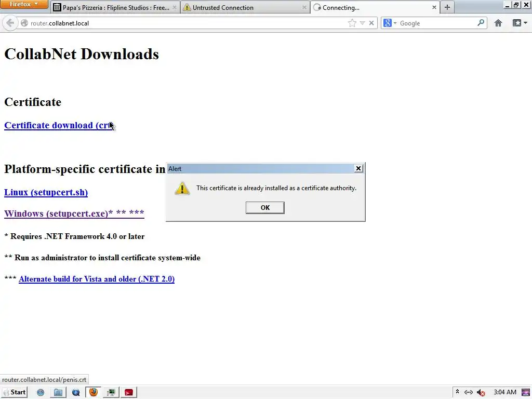This screenshot has width=532, height=399.
Task: Restore down the Firefox window
Action: pyautogui.click(x=516, y=5)
